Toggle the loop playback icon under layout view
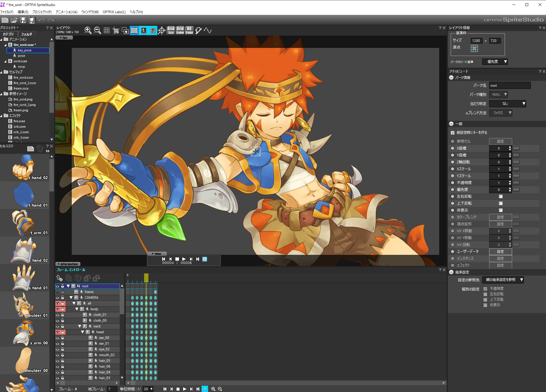The image size is (546, 392). [205, 259]
